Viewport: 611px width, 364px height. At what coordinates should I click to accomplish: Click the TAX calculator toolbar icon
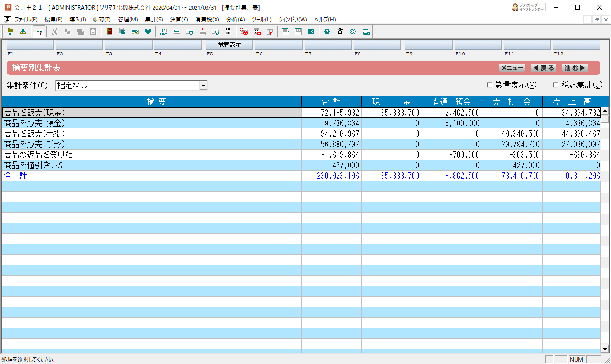pos(366,32)
